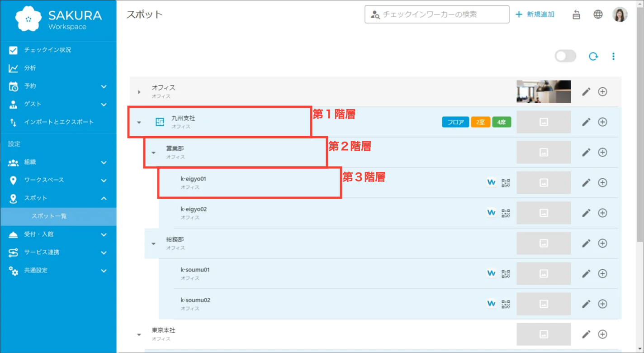Open the user profile avatar
Viewport: 644px width, 353px height.
[x=620, y=14]
